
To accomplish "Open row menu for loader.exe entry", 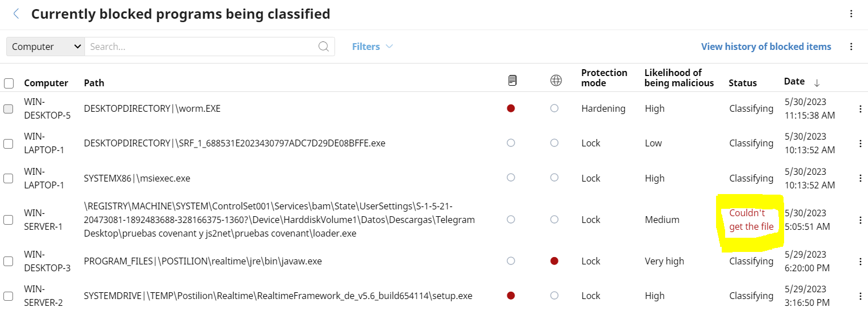I will tap(861, 220).
